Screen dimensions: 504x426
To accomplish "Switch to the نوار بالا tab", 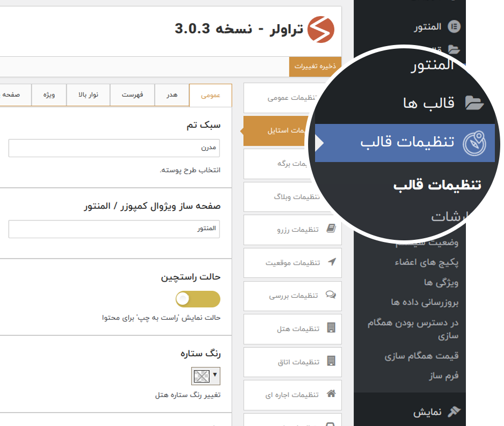I will coord(88,95).
